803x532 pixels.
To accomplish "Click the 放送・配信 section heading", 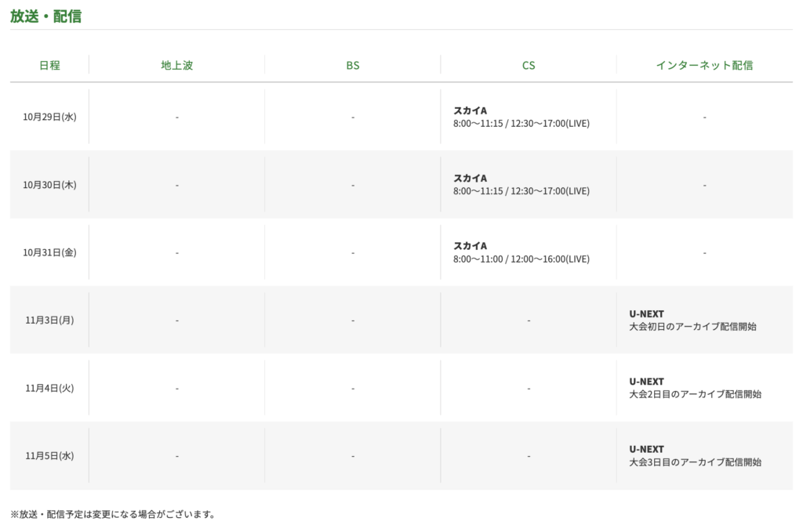I will click(45, 16).
